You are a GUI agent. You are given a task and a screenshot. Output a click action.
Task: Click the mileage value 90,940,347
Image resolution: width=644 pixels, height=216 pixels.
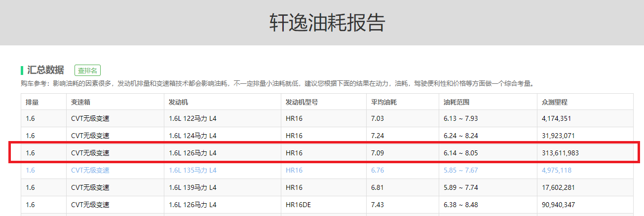click(x=558, y=205)
